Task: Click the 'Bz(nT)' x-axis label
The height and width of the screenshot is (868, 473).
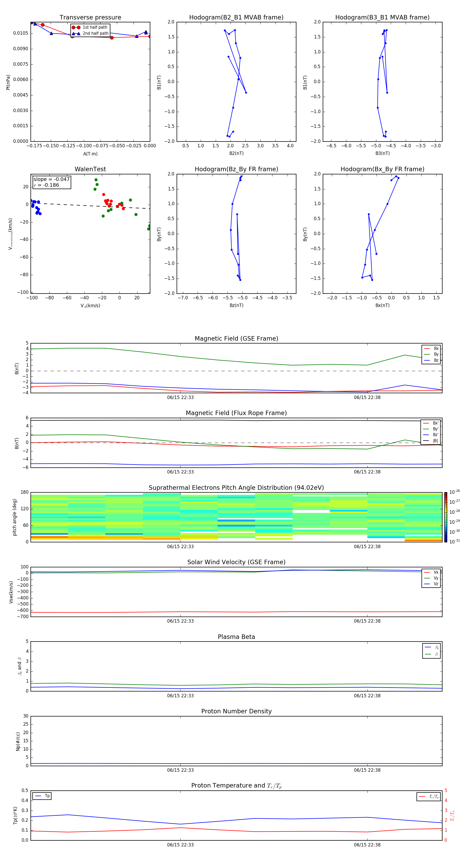Action: click(236, 305)
